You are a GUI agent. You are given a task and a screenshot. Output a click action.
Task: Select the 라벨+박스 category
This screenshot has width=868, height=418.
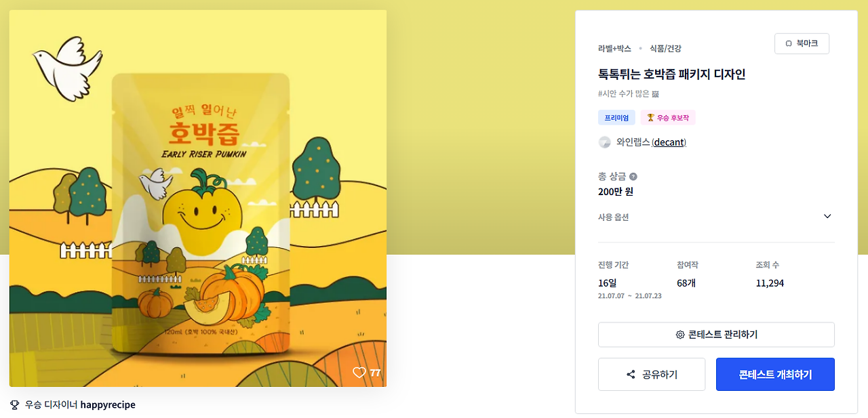coord(614,49)
